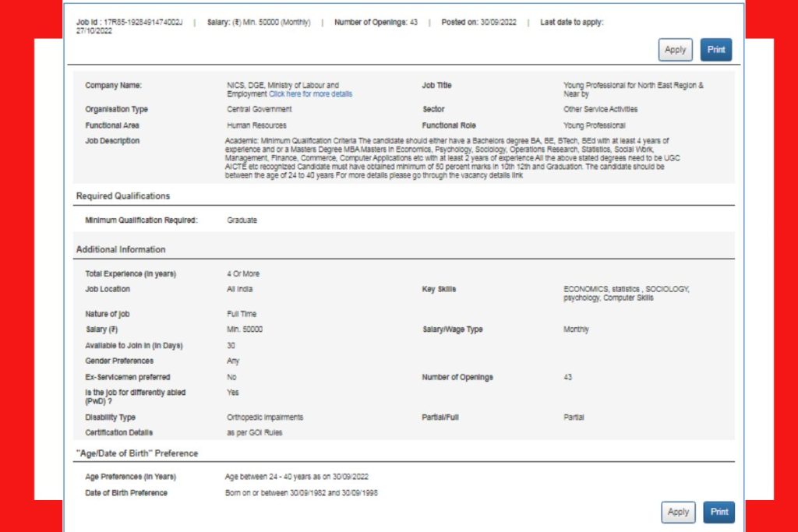Image resolution: width=798 pixels, height=532 pixels.
Task: Click the Job Title value text
Action: click(633, 90)
